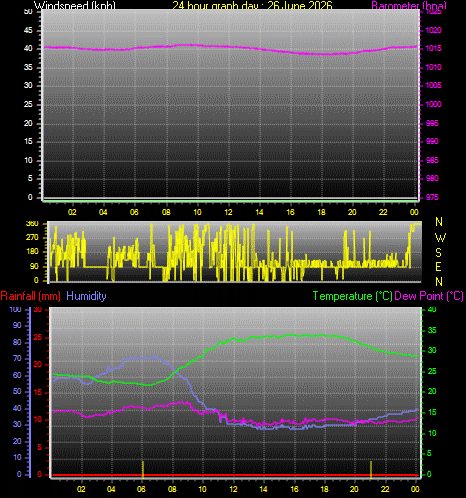Image resolution: width=466 pixels, height=498 pixels.
Task: Click 25 on the windspeed axis
Action: 28,104
